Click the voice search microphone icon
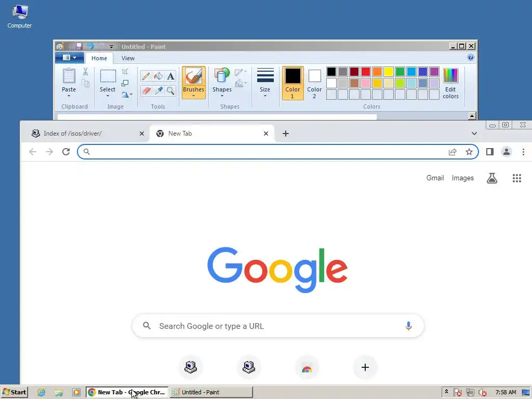The width and height of the screenshot is (532, 399). pos(408,326)
